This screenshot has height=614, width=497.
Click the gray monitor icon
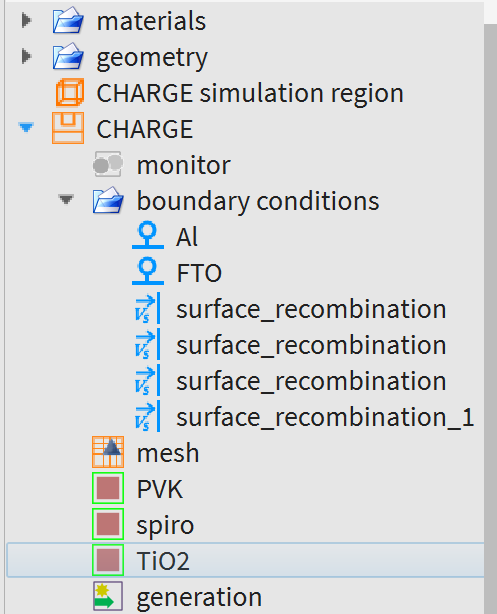coord(108,164)
